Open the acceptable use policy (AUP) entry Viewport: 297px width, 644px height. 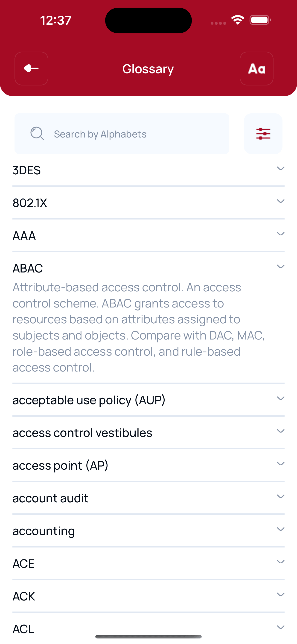tap(89, 400)
